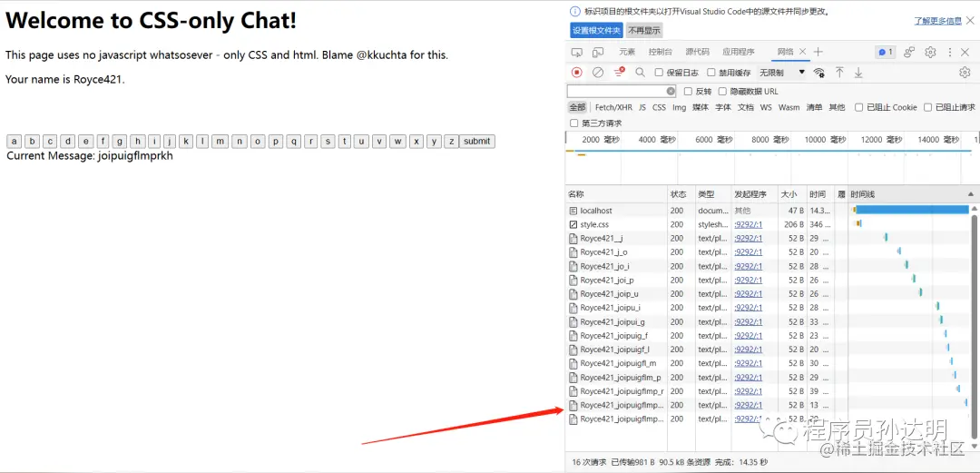
Task: Open network conditions Wi-Fi gear icon
Action: [x=818, y=73]
